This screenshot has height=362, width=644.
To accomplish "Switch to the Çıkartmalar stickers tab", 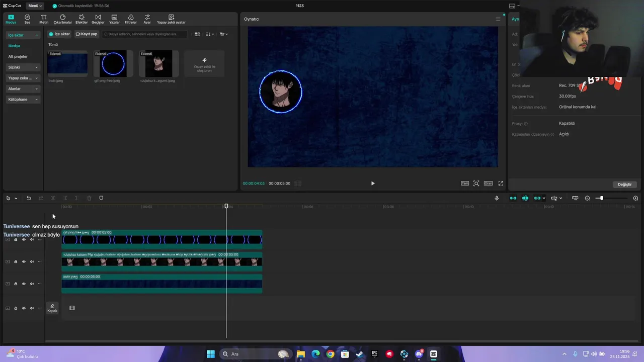I will 63,19.
